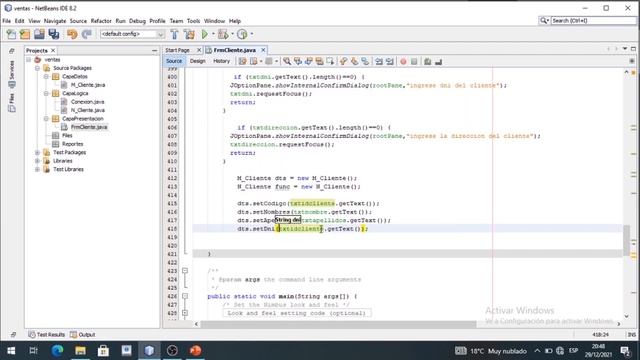Click the Comment code icon

pyautogui.click(x=427, y=62)
